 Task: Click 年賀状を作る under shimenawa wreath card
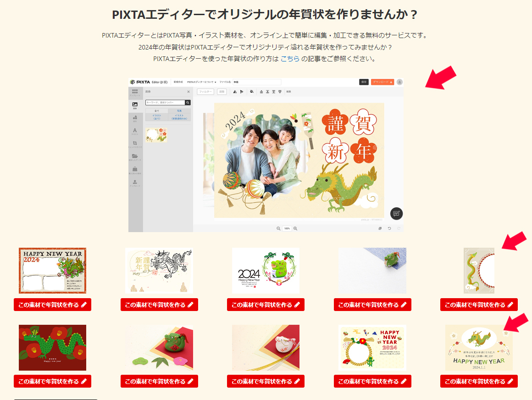pos(372,381)
